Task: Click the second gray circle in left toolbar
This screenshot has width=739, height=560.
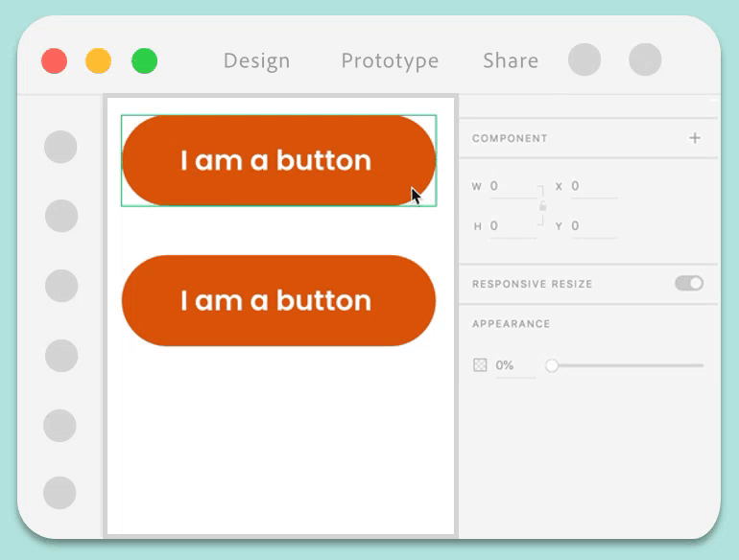Action: point(61,216)
